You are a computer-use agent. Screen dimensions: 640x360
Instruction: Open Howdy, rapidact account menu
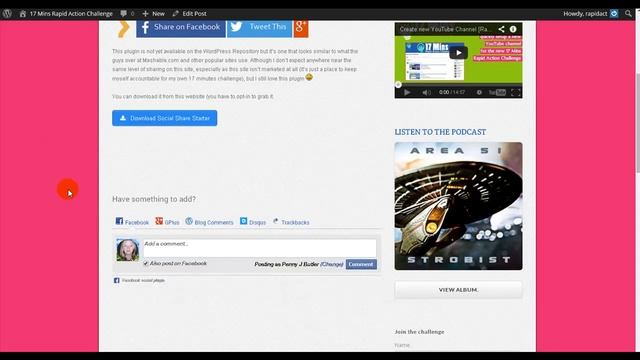pos(585,13)
